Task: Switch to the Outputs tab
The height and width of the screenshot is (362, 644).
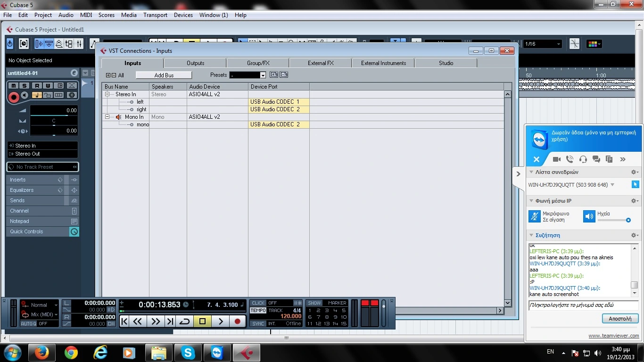Action: (x=195, y=63)
